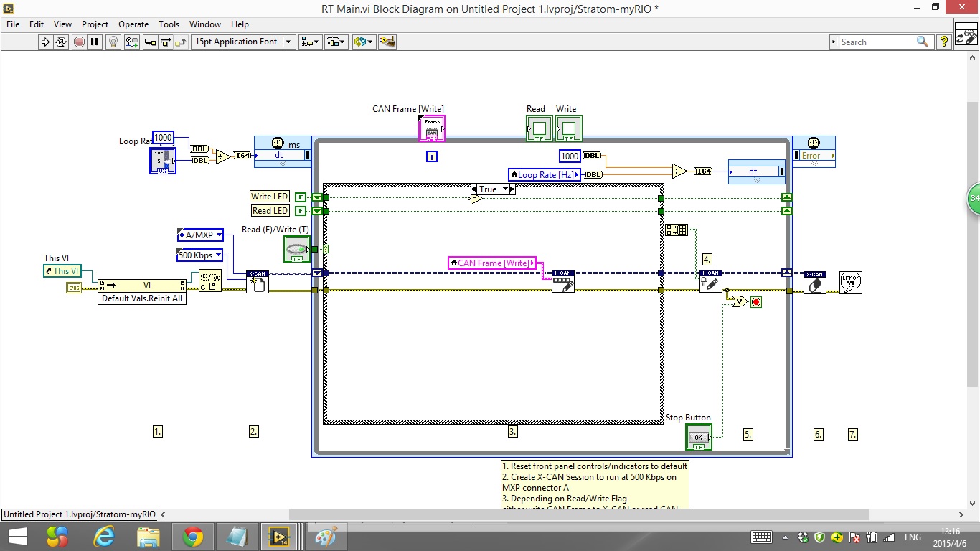Open the View menu

[x=62, y=24]
